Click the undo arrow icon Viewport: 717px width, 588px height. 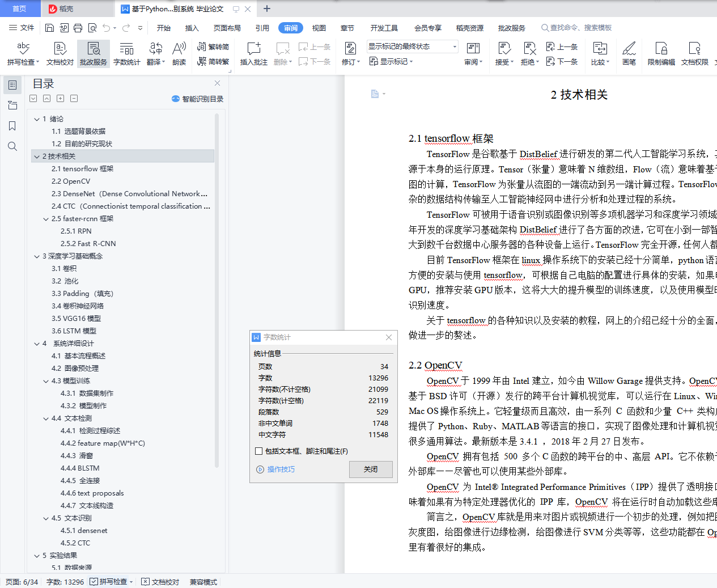click(x=107, y=28)
